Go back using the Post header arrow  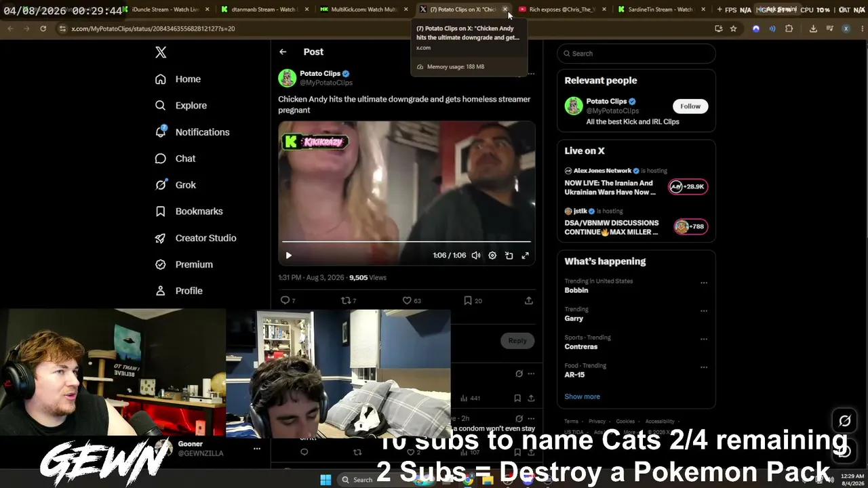pos(283,52)
